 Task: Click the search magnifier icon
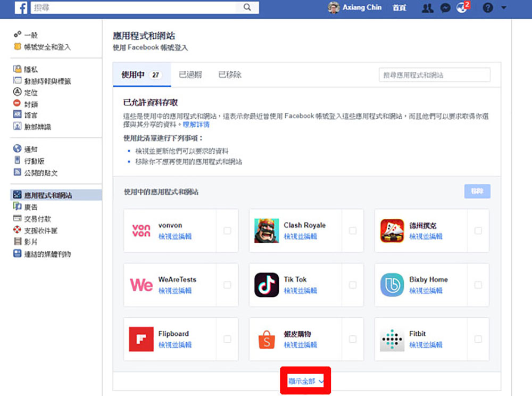pyautogui.click(x=247, y=7)
